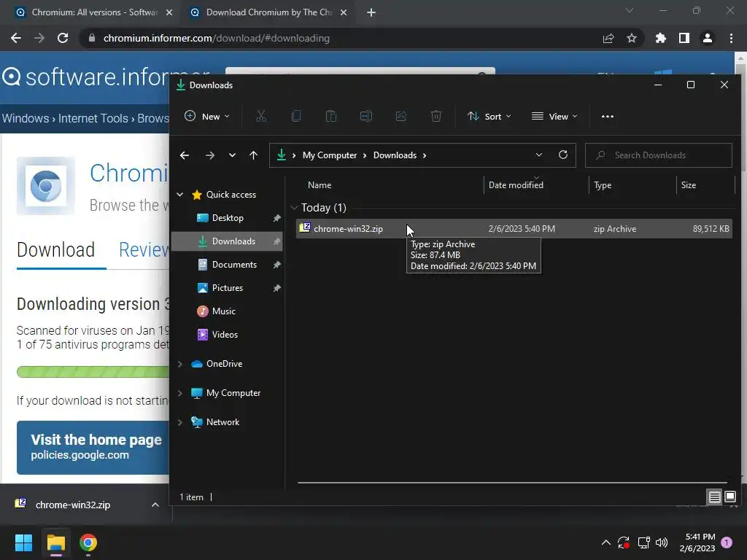This screenshot has width=747, height=560.
Task: Go back in File Explorer
Action: tap(185, 155)
